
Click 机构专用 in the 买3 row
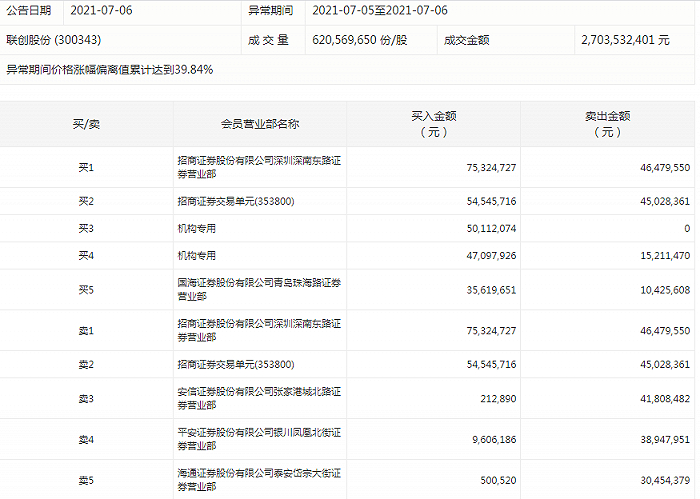tap(196, 229)
